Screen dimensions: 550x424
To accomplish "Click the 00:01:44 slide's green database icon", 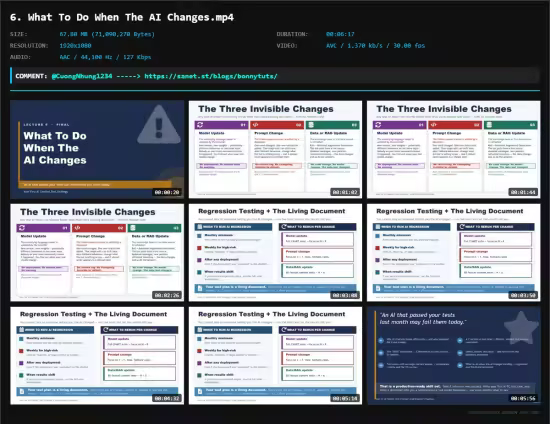I will 489,125.
